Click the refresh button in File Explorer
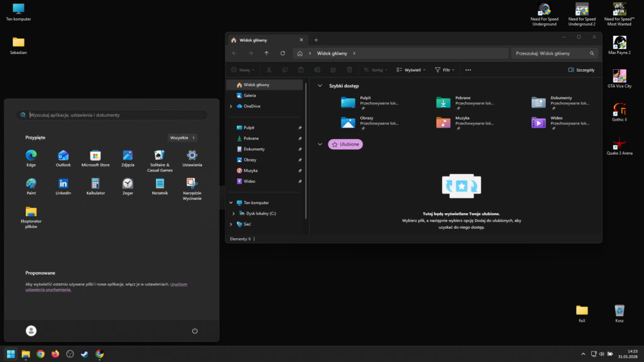Screen dimensions: 644x362 (283, 53)
